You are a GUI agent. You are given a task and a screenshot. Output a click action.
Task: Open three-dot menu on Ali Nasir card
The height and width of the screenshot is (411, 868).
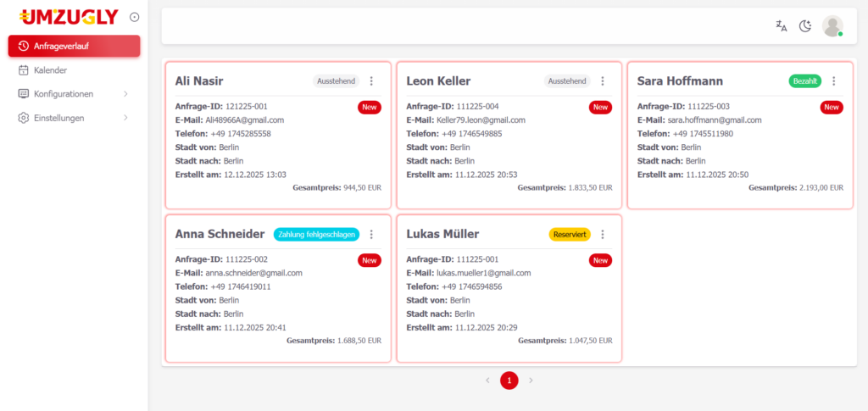coord(371,81)
